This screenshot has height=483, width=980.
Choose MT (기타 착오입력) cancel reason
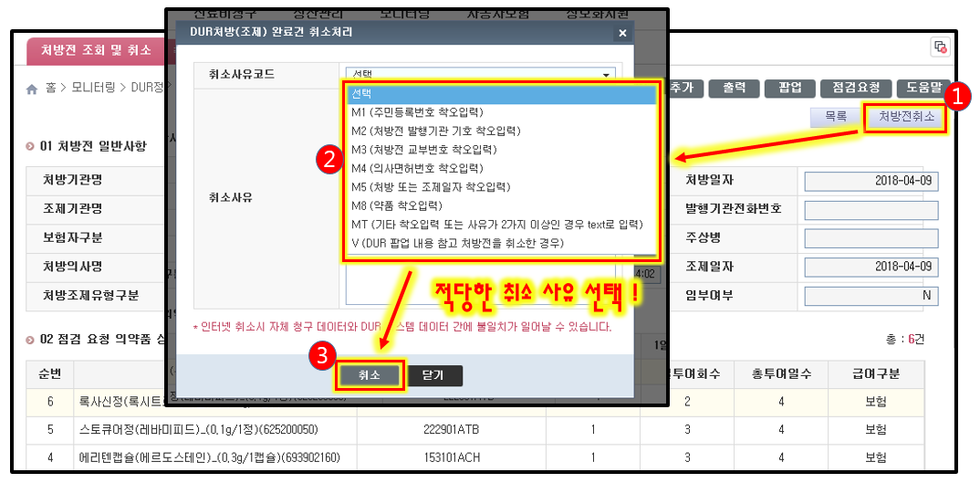tap(496, 225)
